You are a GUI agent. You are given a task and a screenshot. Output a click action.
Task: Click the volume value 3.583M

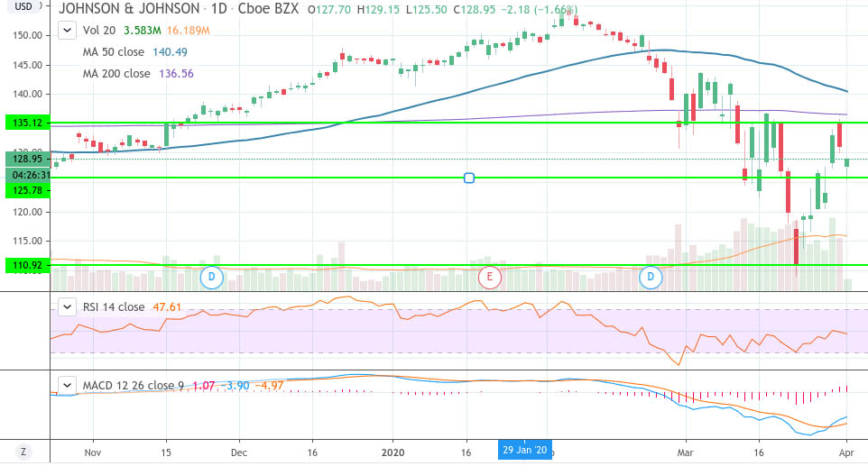click(x=143, y=31)
